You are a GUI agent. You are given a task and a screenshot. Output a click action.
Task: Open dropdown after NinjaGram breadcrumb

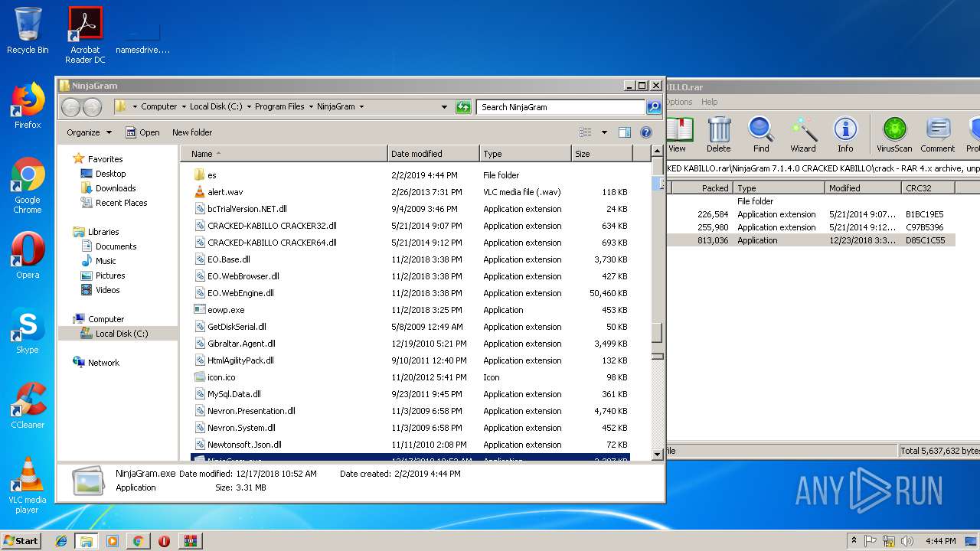tap(361, 107)
